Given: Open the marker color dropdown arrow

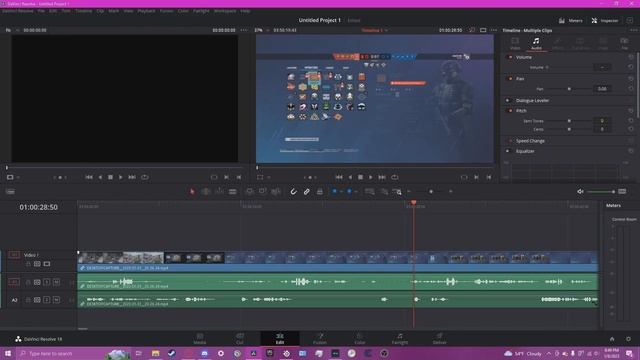Looking at the screenshot, I should tap(356, 191).
